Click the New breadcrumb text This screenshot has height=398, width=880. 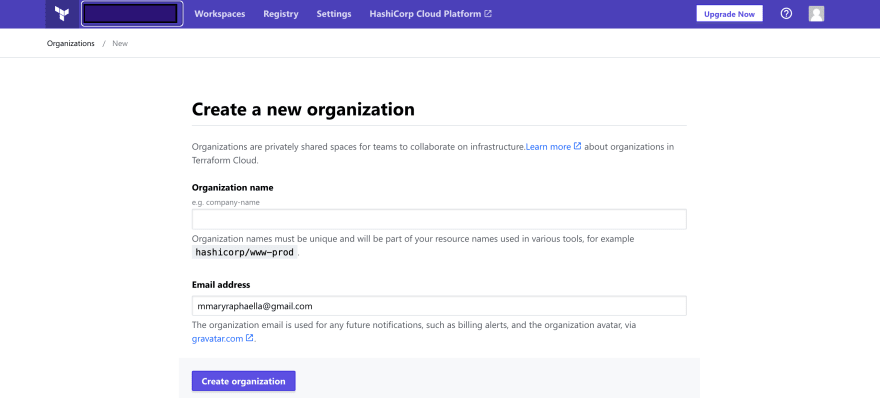pos(120,43)
